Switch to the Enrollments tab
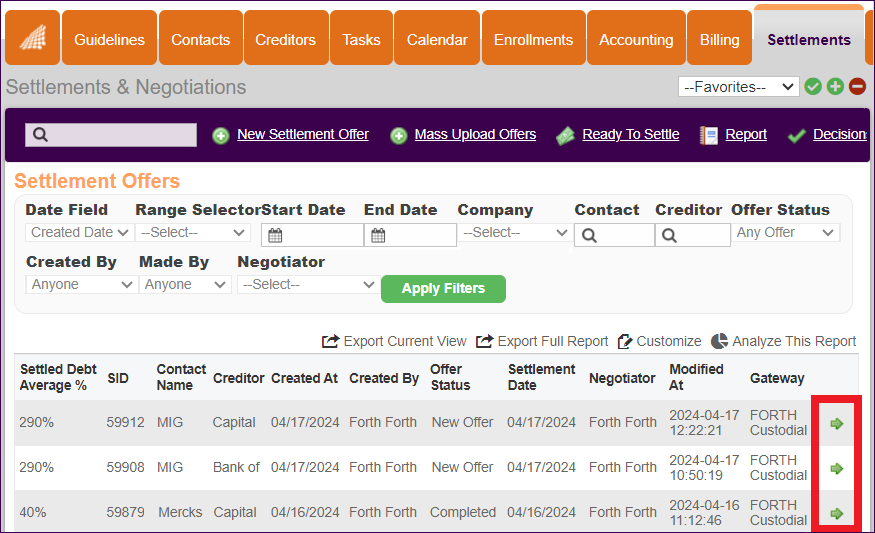The width and height of the screenshot is (875, 533). pyautogui.click(x=533, y=38)
